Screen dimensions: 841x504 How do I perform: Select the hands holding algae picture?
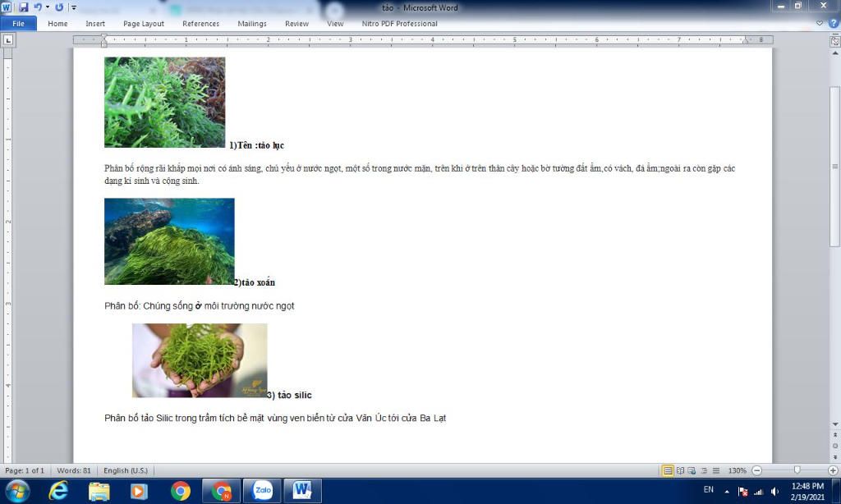200,360
